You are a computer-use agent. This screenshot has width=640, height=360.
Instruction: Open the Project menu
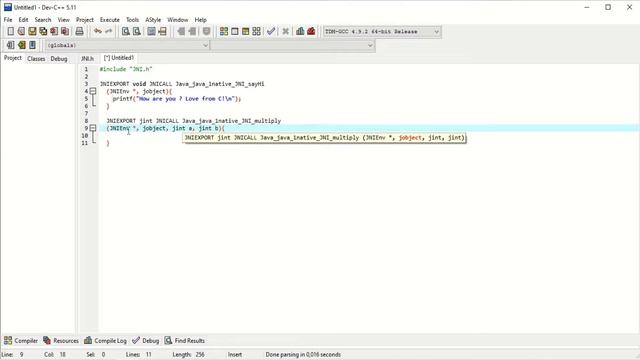(x=84, y=20)
